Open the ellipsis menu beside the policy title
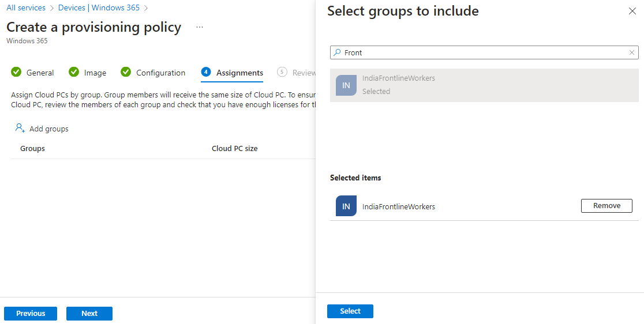Image resolution: width=644 pixels, height=324 pixels. click(200, 27)
